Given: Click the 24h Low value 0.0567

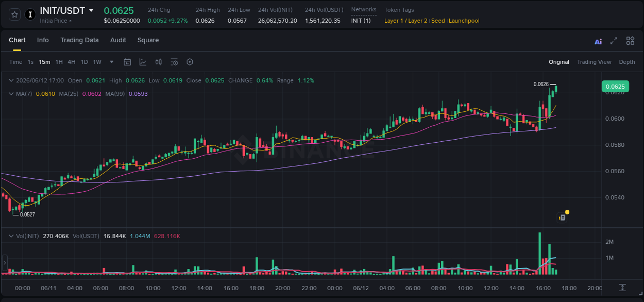Looking at the screenshot, I should [238, 21].
